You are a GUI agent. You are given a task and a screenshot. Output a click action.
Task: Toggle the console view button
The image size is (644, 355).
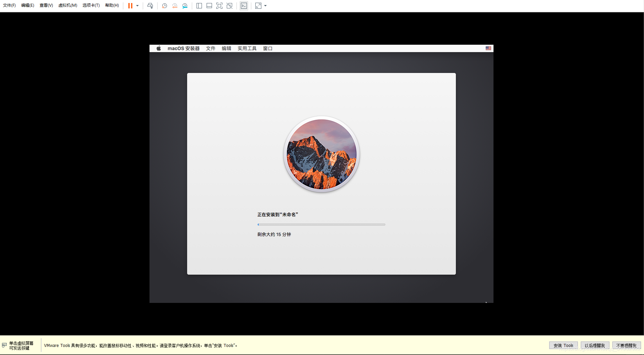[x=244, y=6]
